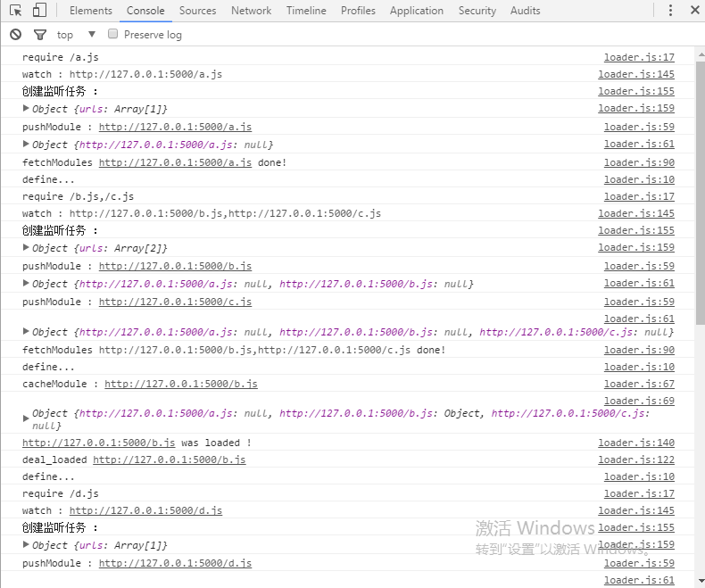Activate the inspect element picker icon
This screenshot has width=705, height=588.
coord(15,11)
